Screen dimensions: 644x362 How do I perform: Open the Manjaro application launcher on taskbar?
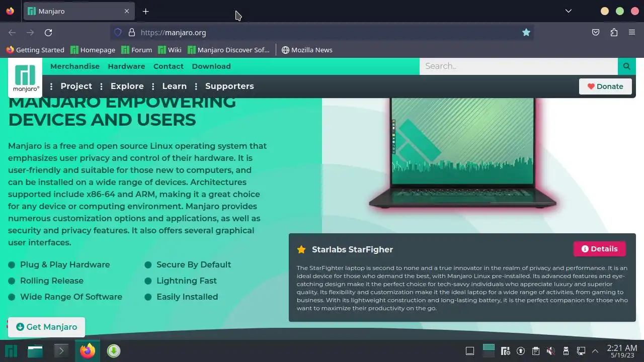tap(11, 351)
